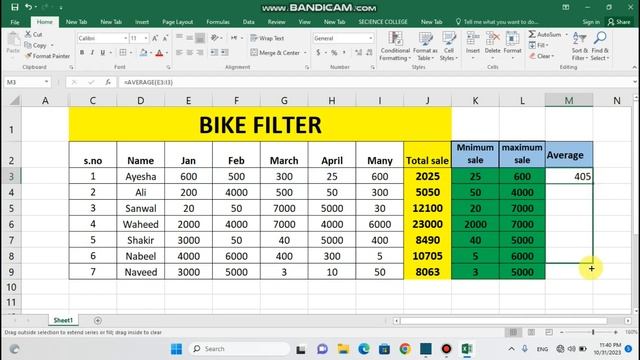
Task: Open the General number format dropdown
Action: point(370,38)
